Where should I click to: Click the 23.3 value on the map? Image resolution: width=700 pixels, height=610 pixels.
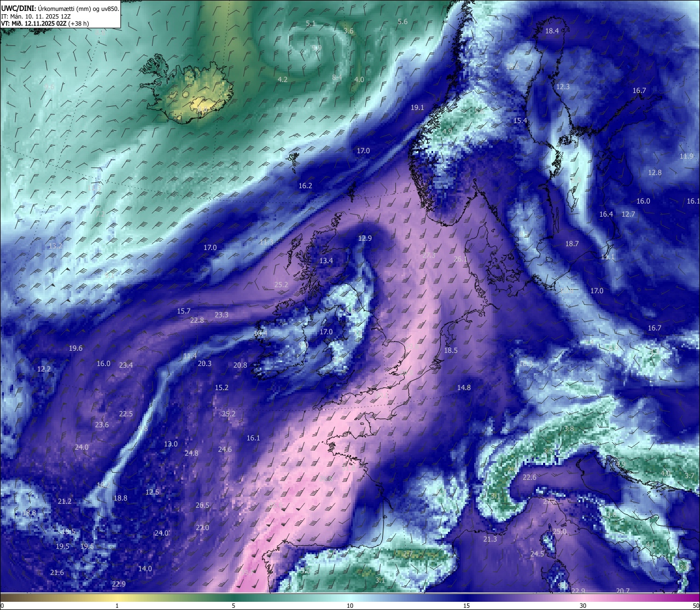pyautogui.click(x=221, y=315)
